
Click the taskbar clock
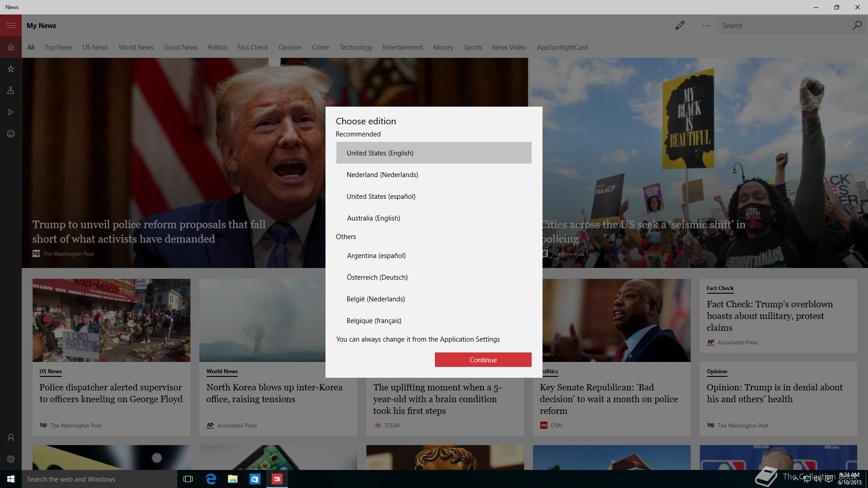click(849, 479)
